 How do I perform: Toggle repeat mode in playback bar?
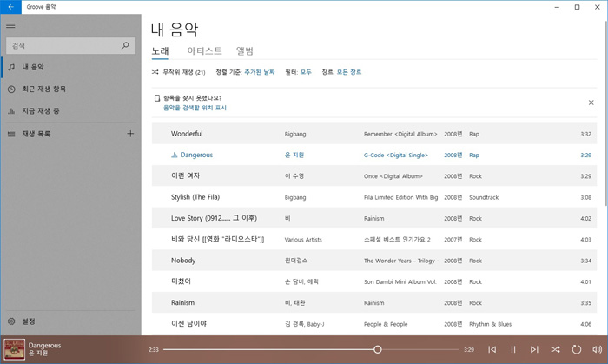(x=576, y=349)
